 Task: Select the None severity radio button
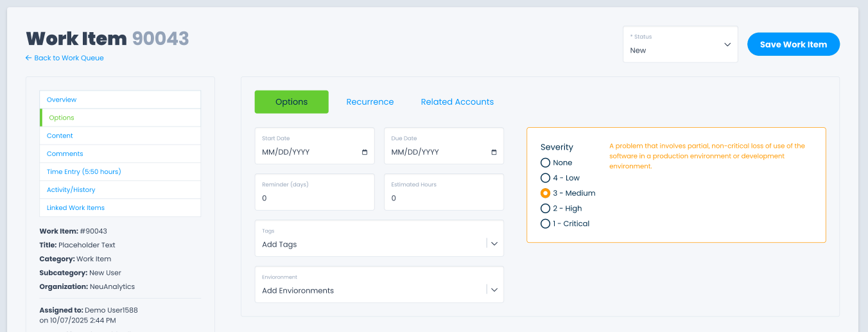(546, 162)
